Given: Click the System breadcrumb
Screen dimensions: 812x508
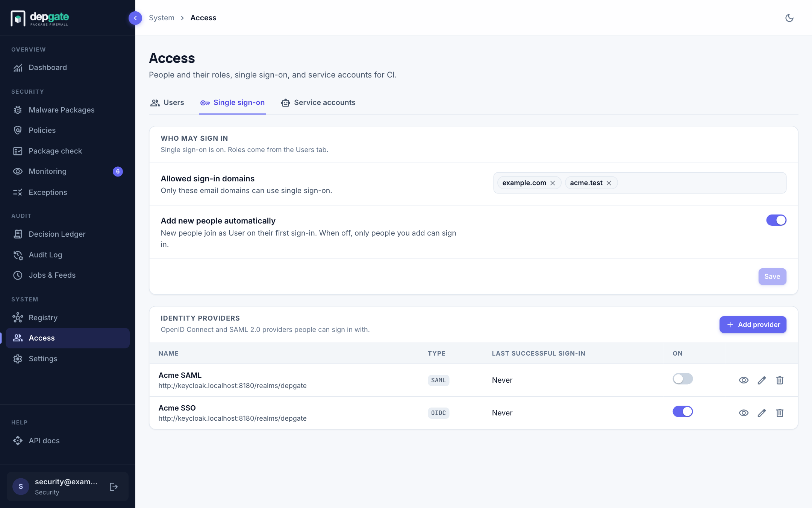Looking at the screenshot, I should pyautogui.click(x=162, y=18).
